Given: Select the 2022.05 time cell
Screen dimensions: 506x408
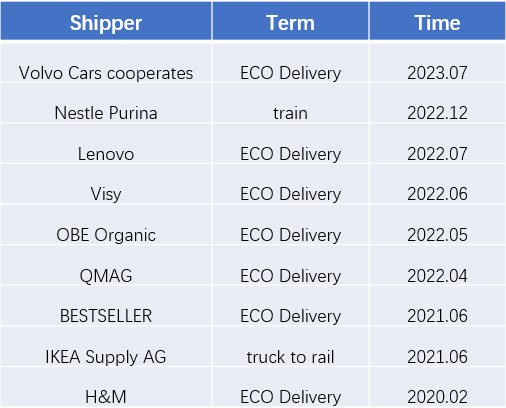Looking at the screenshot, I should pyautogui.click(x=437, y=225).
